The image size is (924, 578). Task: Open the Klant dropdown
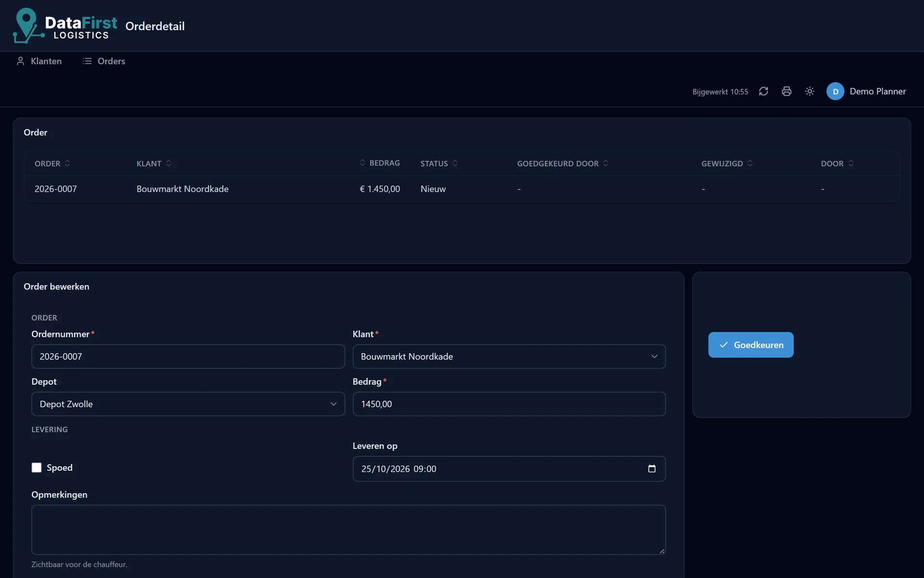509,356
